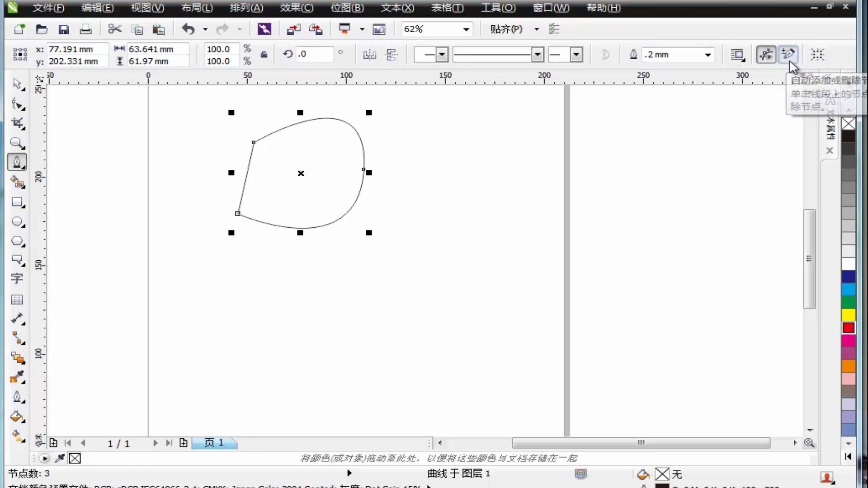The width and height of the screenshot is (868, 488).
Task: Select the Crop tool
Action: (x=17, y=123)
